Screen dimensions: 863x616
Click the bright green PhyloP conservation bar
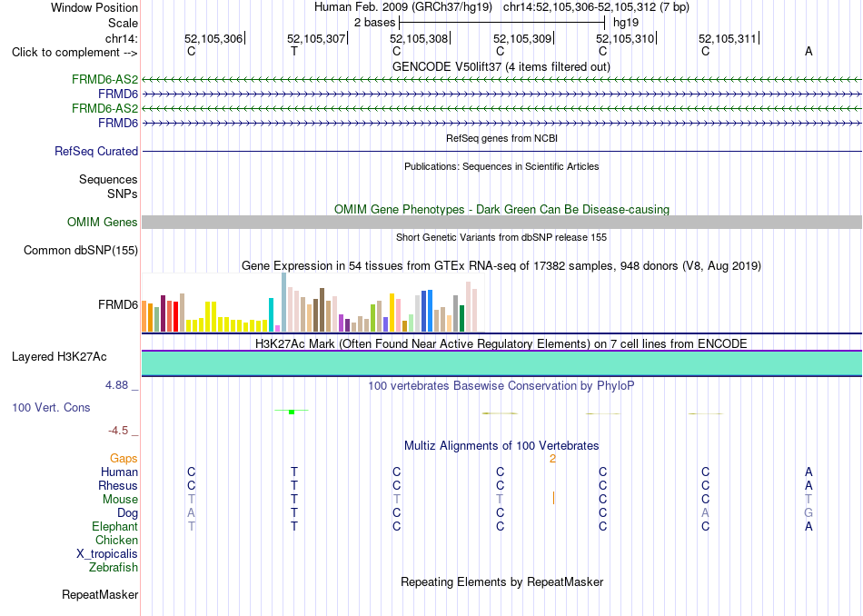point(292,412)
